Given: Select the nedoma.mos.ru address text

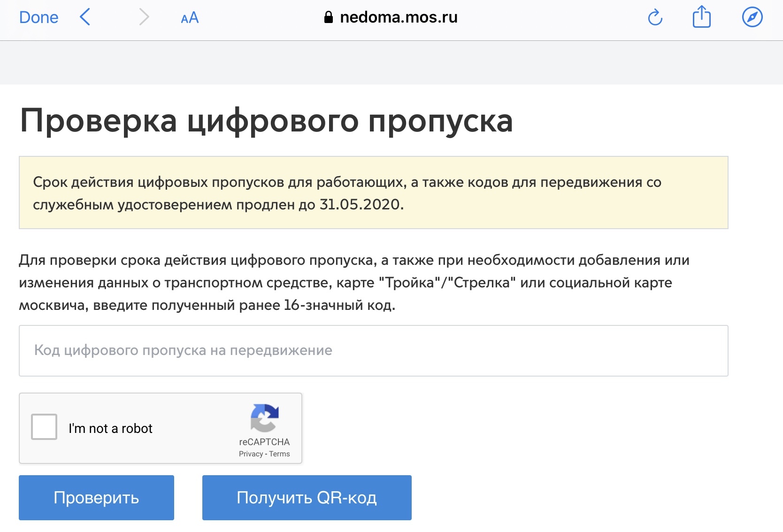Looking at the screenshot, I should pos(399,17).
